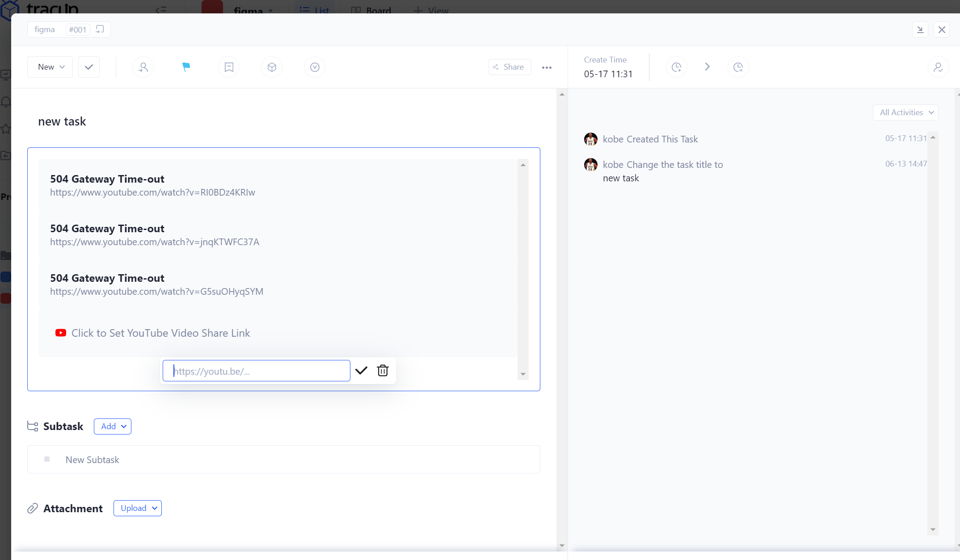Open the New status dropdown
This screenshot has height=560, width=960.
pos(50,67)
